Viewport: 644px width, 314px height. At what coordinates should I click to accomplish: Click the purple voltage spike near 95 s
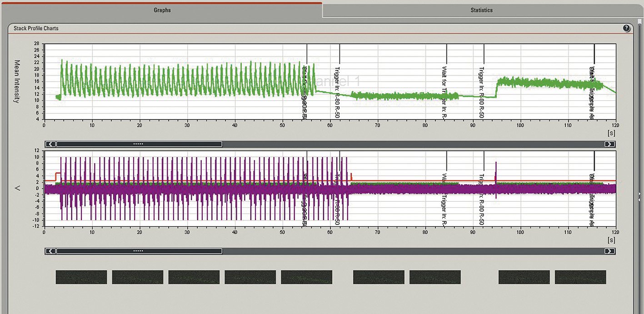[496, 170]
